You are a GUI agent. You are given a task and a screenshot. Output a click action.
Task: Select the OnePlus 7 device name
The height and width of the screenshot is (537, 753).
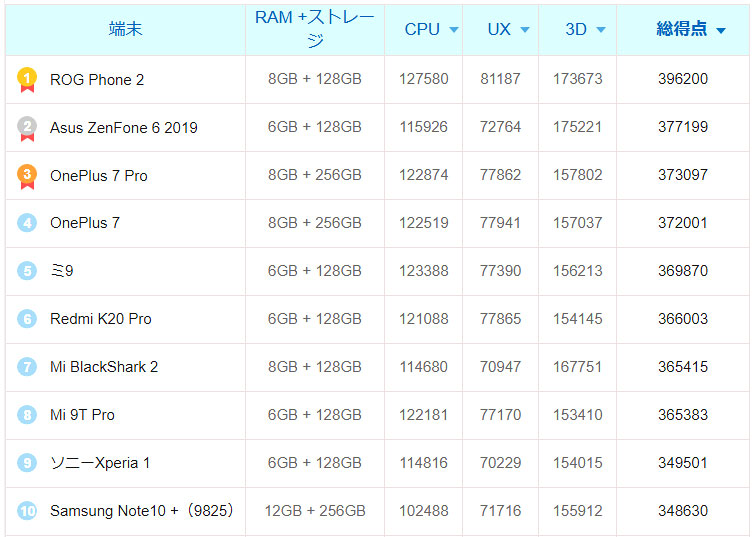click(85, 223)
